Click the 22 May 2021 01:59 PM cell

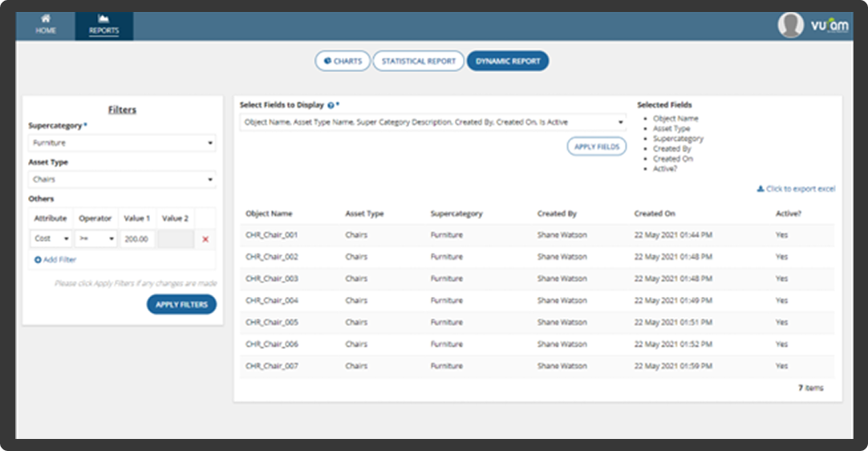point(673,366)
